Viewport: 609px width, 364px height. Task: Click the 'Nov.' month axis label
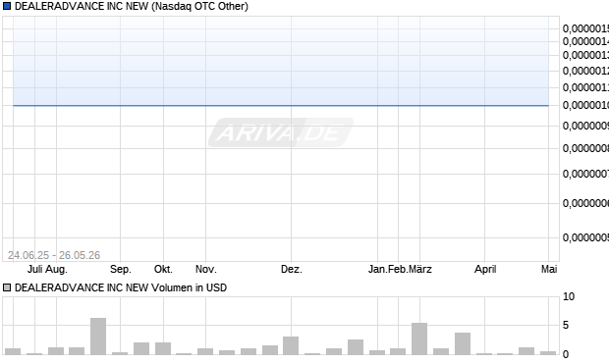(x=206, y=269)
